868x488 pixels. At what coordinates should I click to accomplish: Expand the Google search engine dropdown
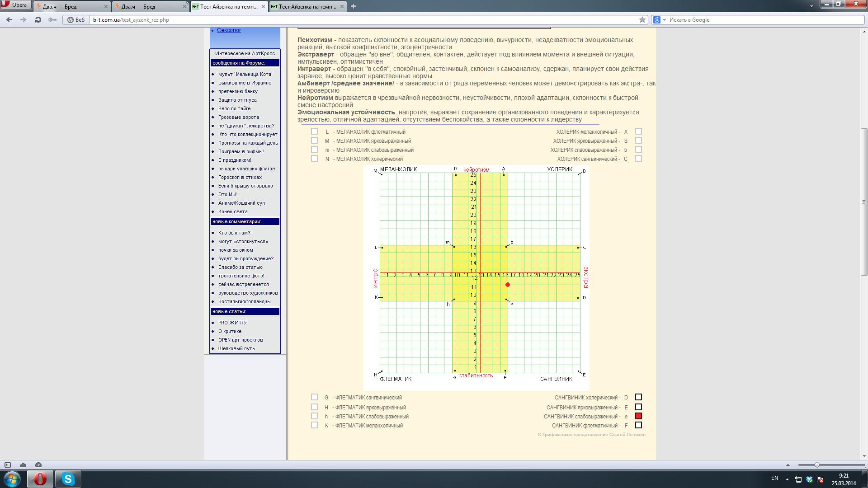point(664,20)
